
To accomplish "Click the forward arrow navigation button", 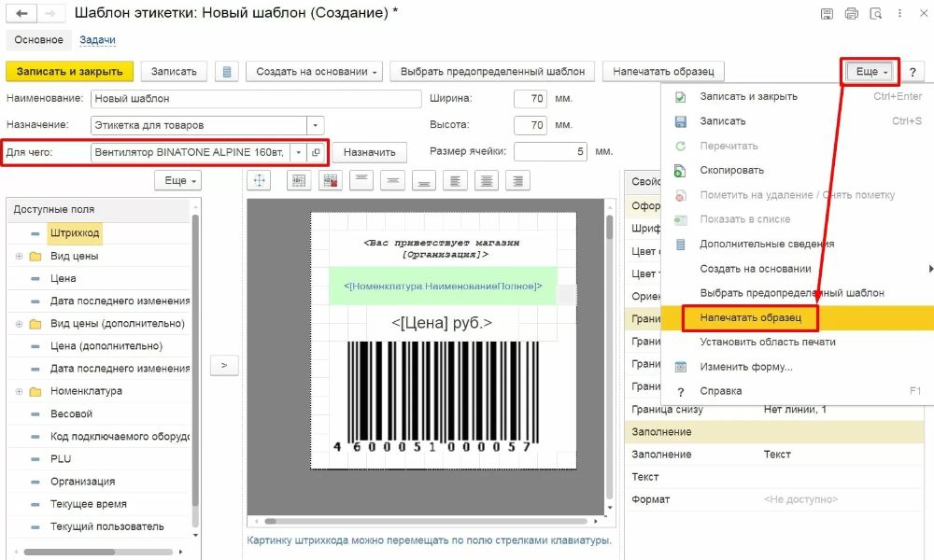I will 50,13.
